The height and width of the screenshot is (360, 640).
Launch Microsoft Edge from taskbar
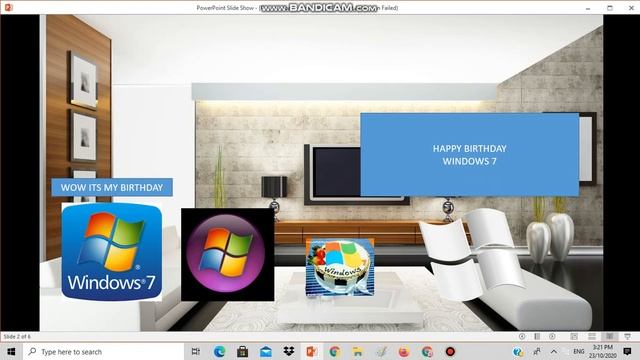(x=219, y=351)
